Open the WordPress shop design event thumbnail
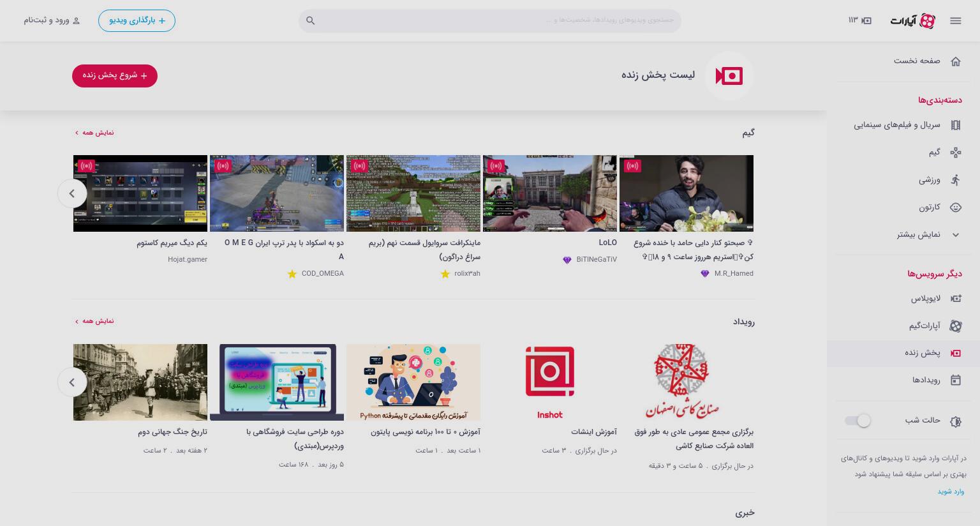The image size is (980, 526). point(277,382)
